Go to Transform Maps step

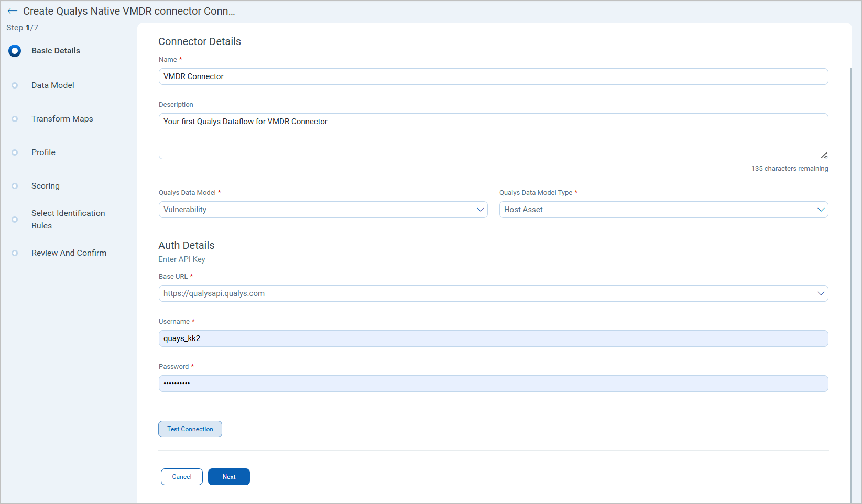pos(62,119)
